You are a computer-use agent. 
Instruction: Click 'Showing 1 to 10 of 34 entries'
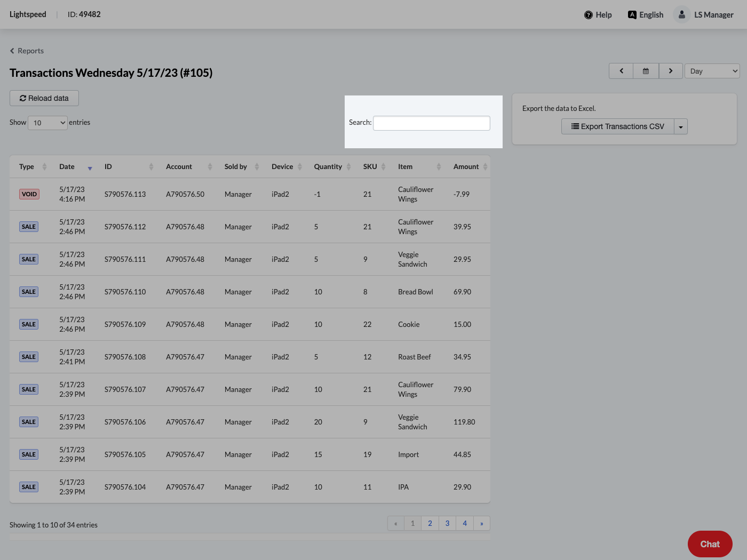(x=53, y=525)
